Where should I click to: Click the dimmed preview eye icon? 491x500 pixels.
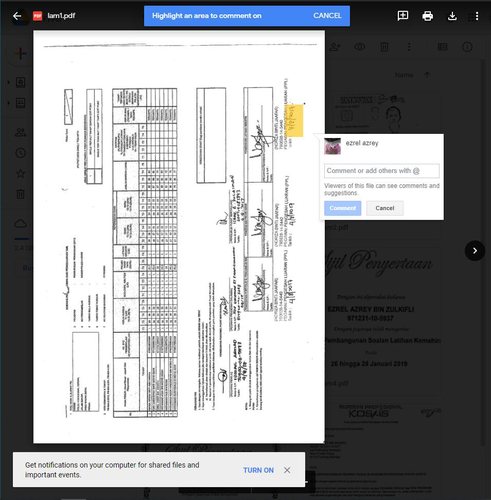pos(360,47)
